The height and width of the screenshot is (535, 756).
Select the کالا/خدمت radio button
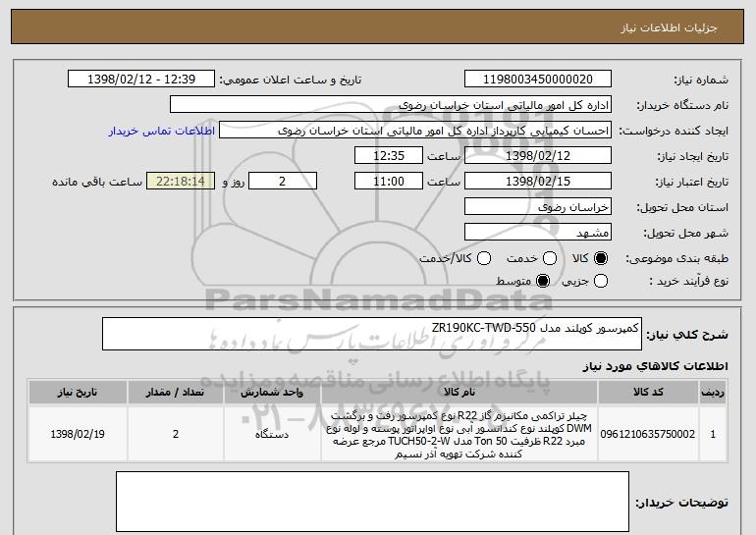pos(484,259)
